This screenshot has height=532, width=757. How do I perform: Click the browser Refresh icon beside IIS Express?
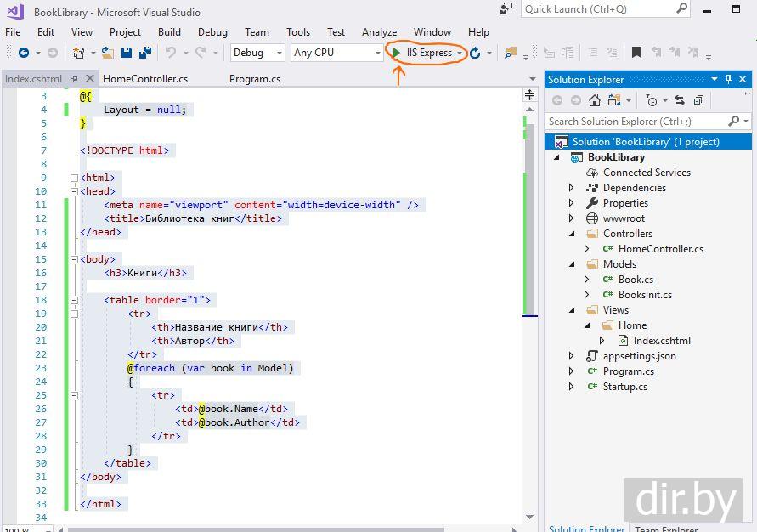[475, 53]
